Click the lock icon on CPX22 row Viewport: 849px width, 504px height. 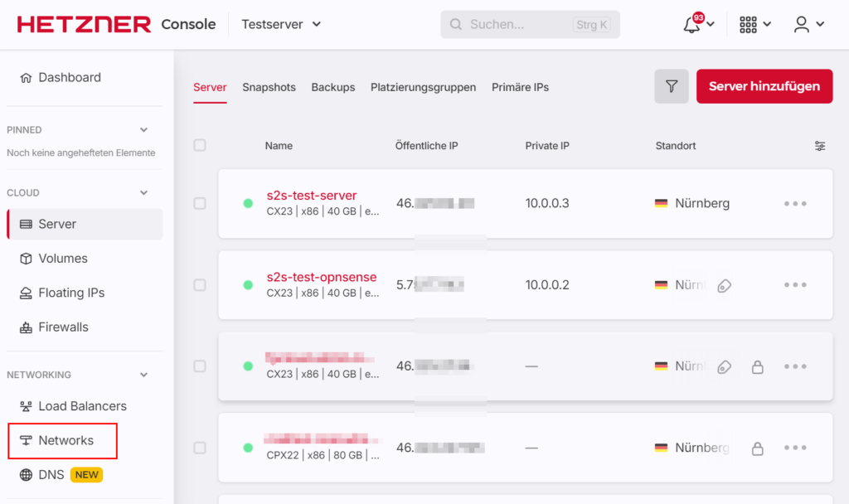pyautogui.click(x=757, y=448)
